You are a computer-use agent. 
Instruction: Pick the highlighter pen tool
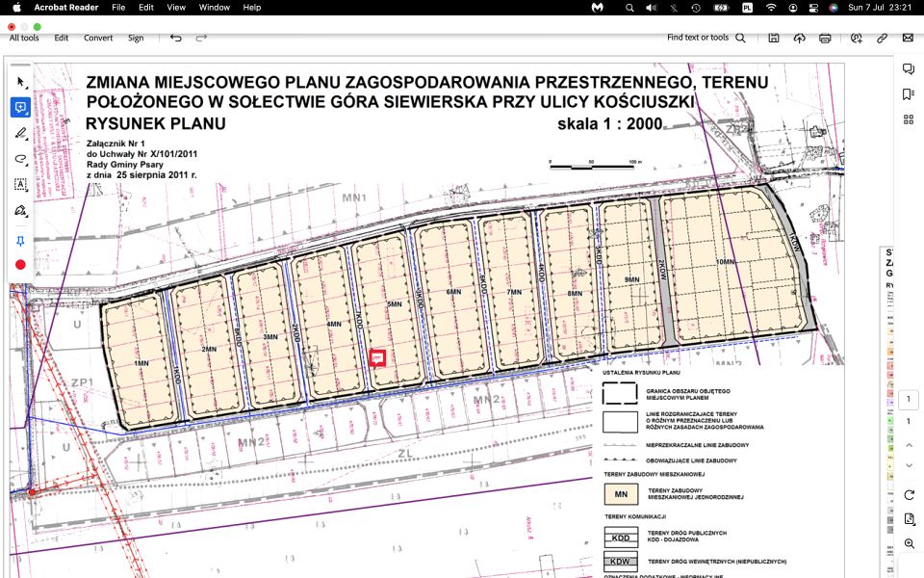point(21,133)
